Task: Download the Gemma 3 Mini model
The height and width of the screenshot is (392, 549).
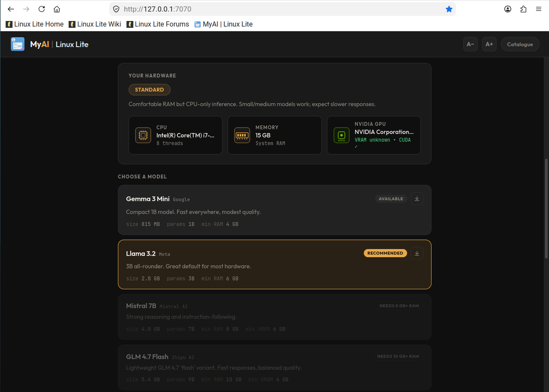Action: click(417, 198)
